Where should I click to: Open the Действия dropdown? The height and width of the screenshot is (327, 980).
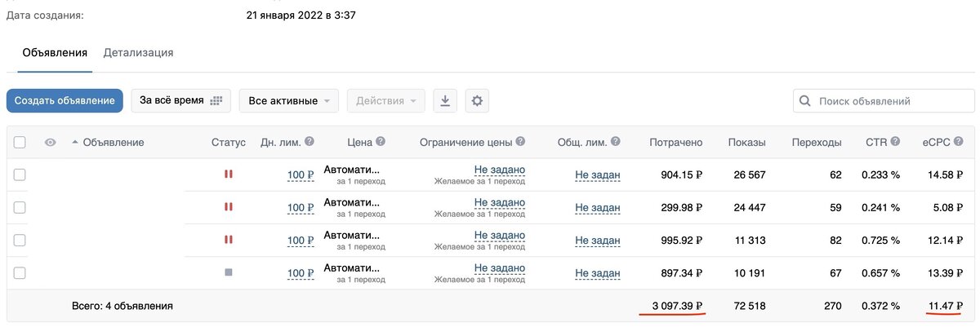[385, 101]
